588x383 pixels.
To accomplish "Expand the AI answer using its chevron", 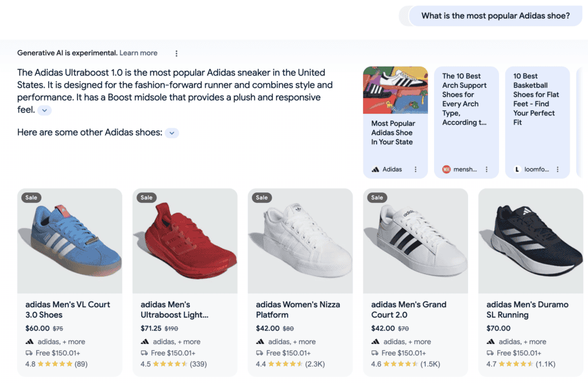I will click(x=44, y=110).
